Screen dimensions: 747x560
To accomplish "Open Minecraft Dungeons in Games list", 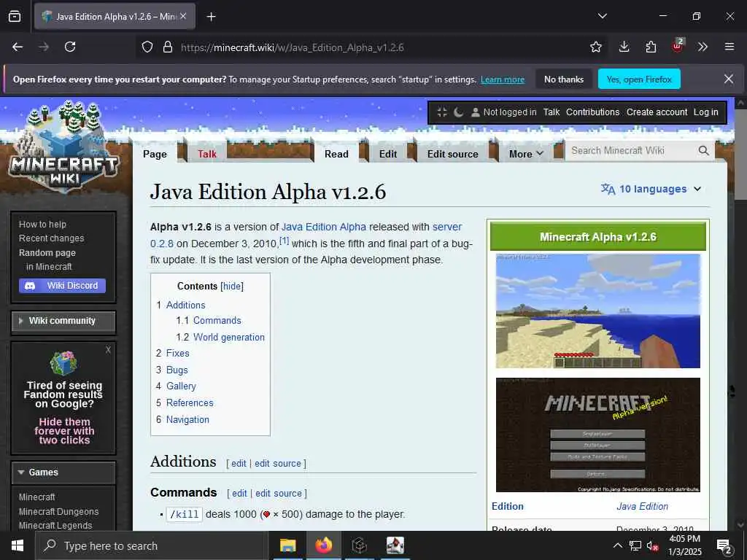I will [x=58, y=511].
